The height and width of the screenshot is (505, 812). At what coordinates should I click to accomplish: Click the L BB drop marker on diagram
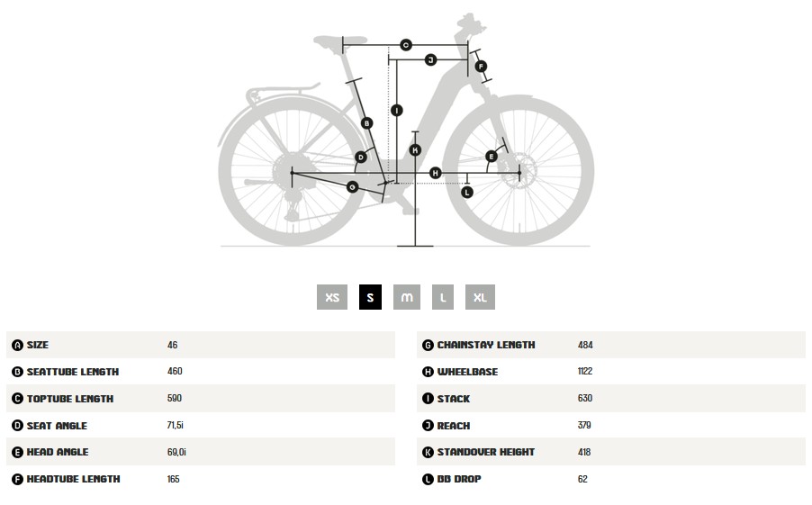467,192
